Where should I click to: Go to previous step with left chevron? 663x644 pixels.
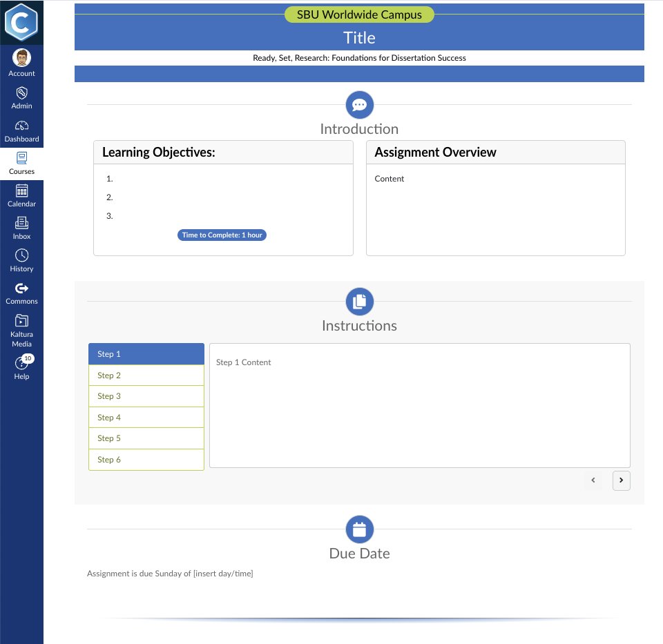click(x=593, y=480)
